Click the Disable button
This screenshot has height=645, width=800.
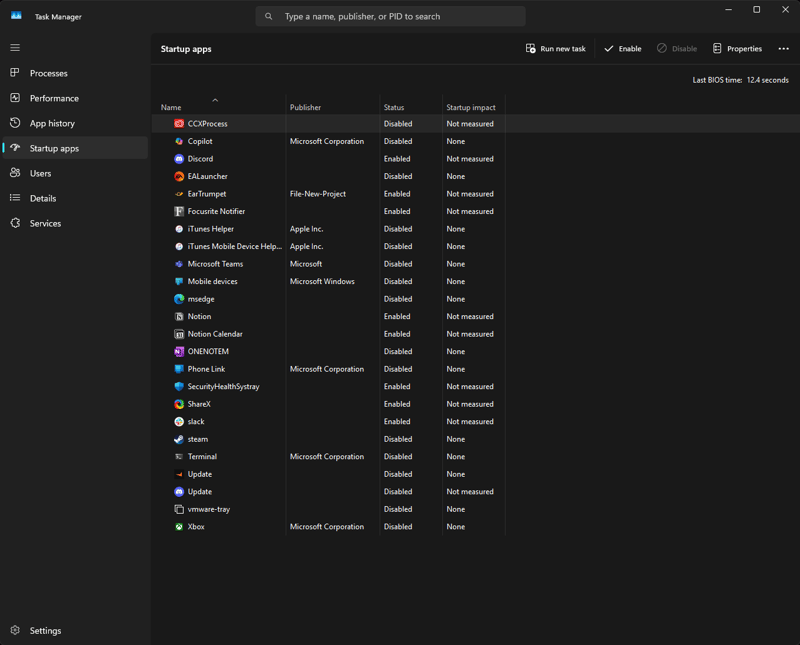click(x=677, y=48)
